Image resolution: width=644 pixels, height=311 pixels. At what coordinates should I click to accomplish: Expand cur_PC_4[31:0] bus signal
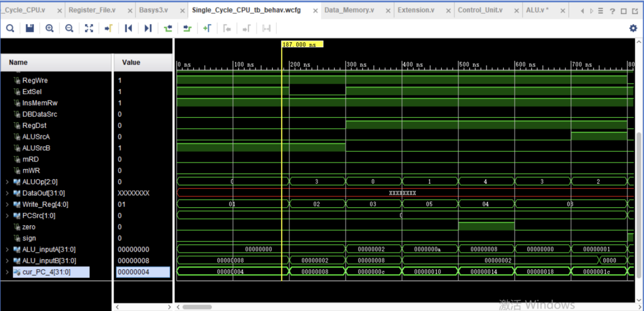[x=7, y=272]
